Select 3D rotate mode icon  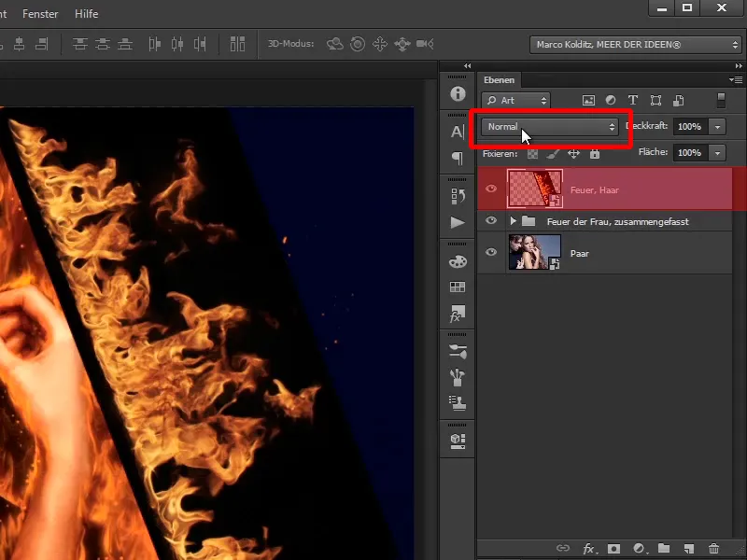(x=335, y=44)
